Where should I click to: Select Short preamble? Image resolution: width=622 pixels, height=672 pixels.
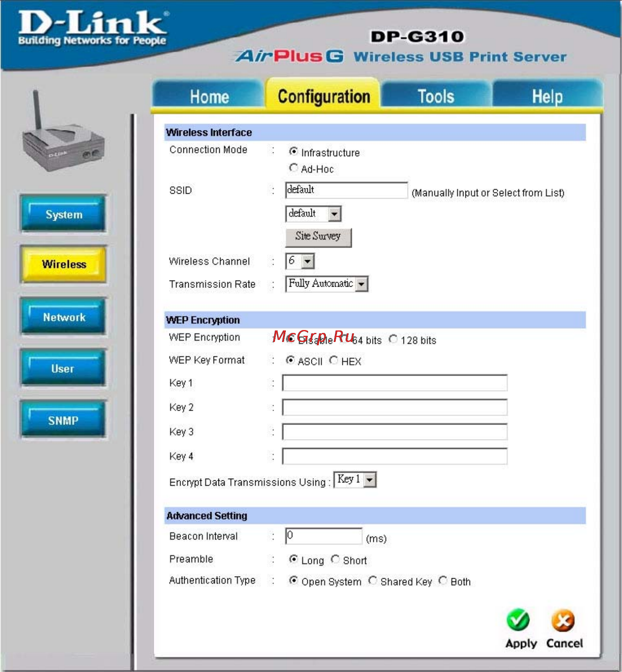point(335,559)
